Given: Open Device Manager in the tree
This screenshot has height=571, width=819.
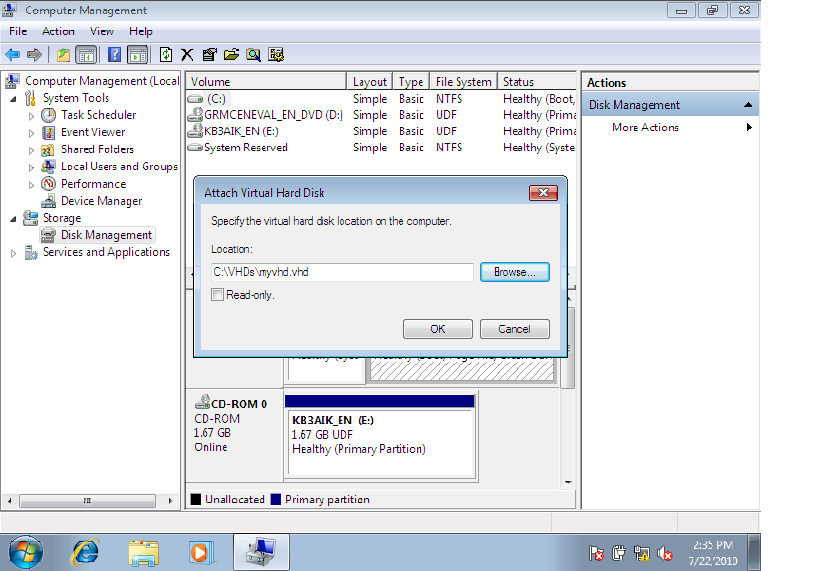Looking at the screenshot, I should click(x=101, y=201).
